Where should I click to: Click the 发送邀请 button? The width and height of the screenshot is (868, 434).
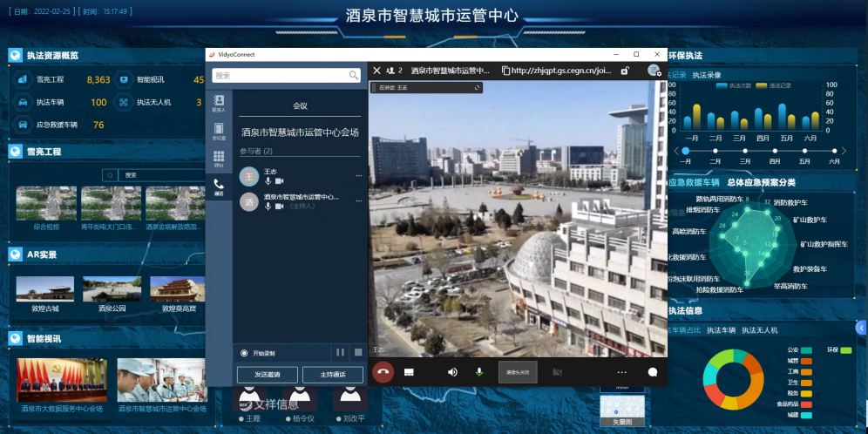tap(267, 375)
